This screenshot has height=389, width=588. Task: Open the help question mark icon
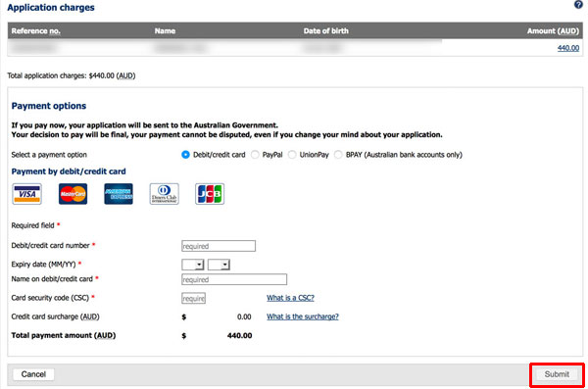[578, 5]
